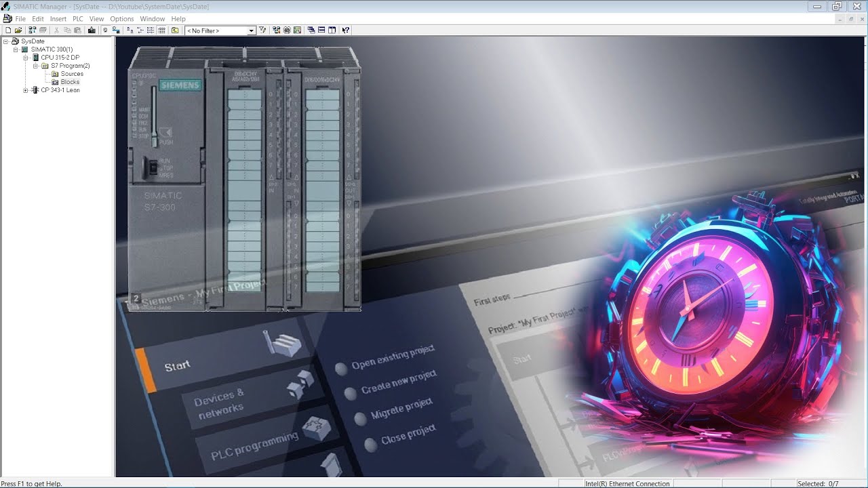The height and width of the screenshot is (488, 868).
Task: Switch to the Offline view icon
Action: click(105, 30)
